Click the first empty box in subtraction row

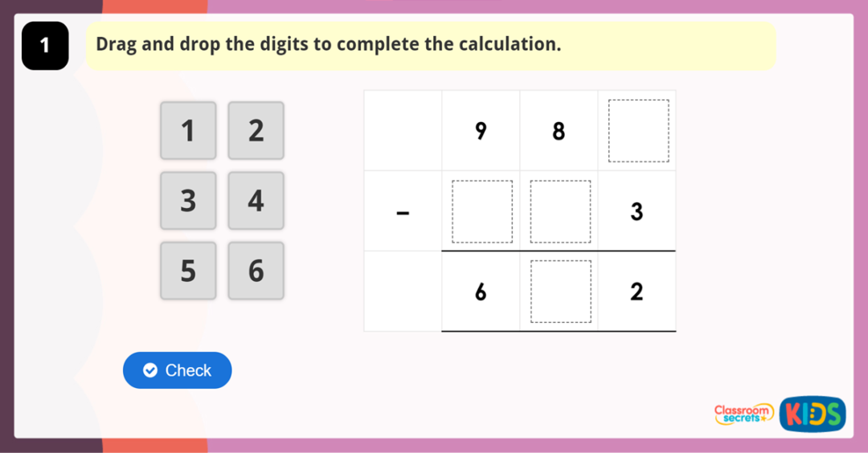(482, 211)
